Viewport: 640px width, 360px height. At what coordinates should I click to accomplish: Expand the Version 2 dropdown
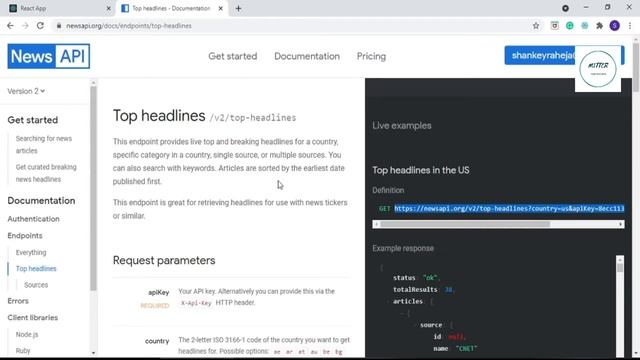(x=26, y=91)
